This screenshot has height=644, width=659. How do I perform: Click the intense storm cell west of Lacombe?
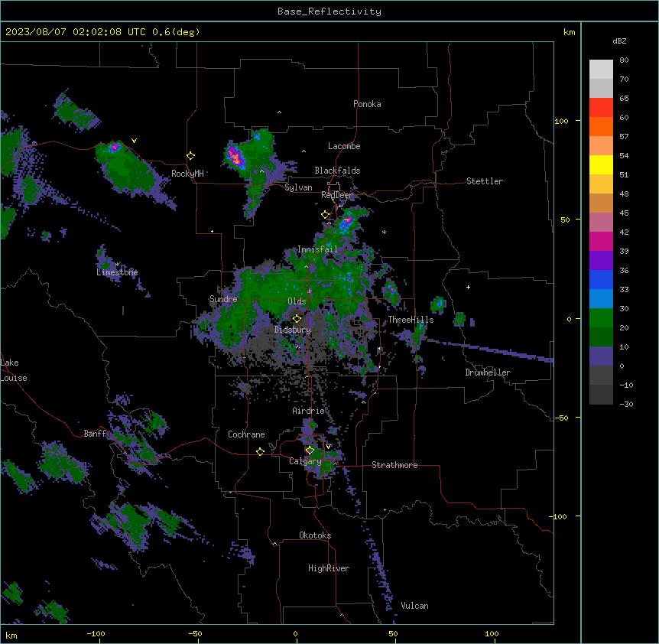[235, 156]
